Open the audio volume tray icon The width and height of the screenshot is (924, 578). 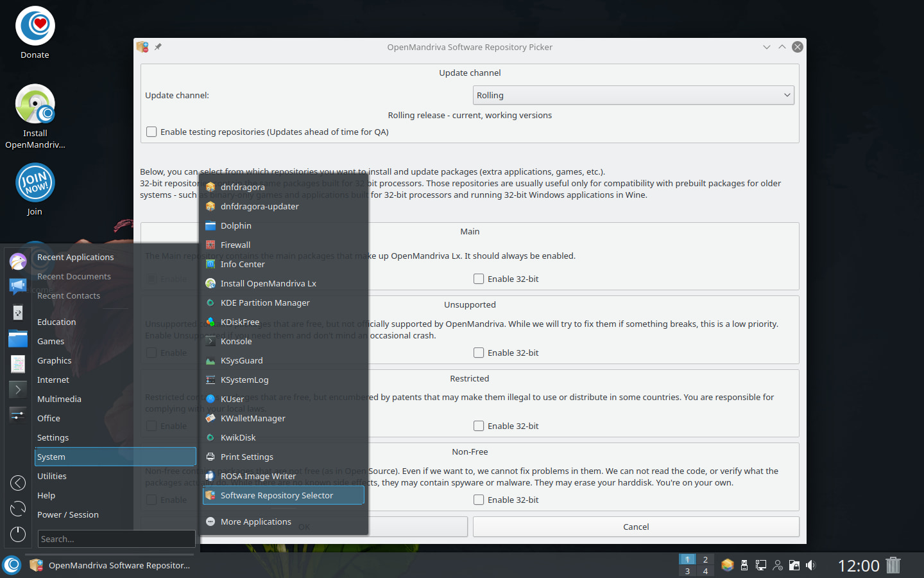[811, 565]
